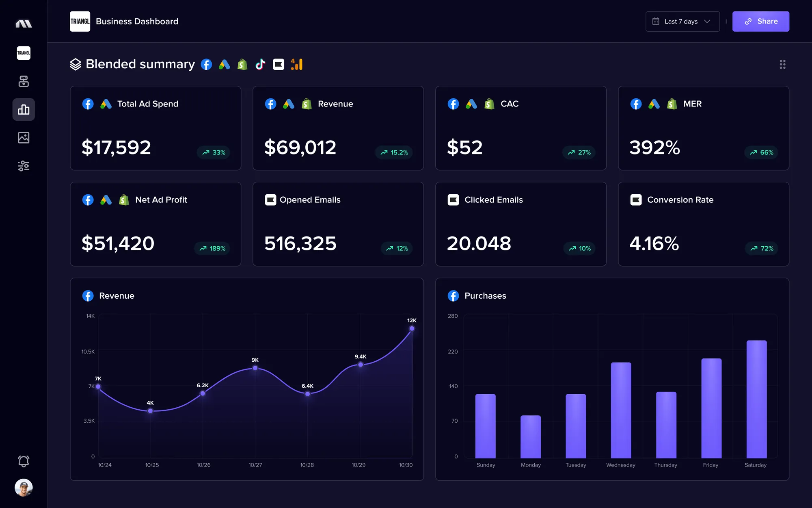Open the TRIANGL workspace icon in sidebar
Viewport: 812px width, 508px height.
(24, 53)
